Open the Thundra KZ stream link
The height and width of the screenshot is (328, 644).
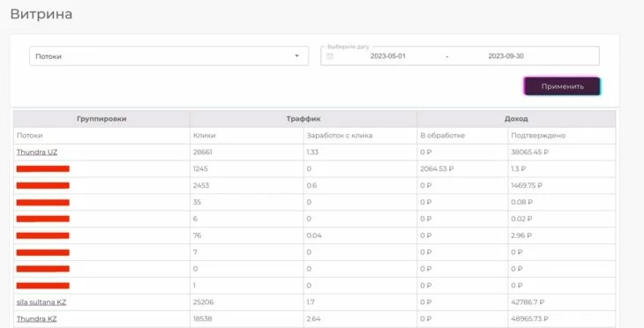pos(36,318)
